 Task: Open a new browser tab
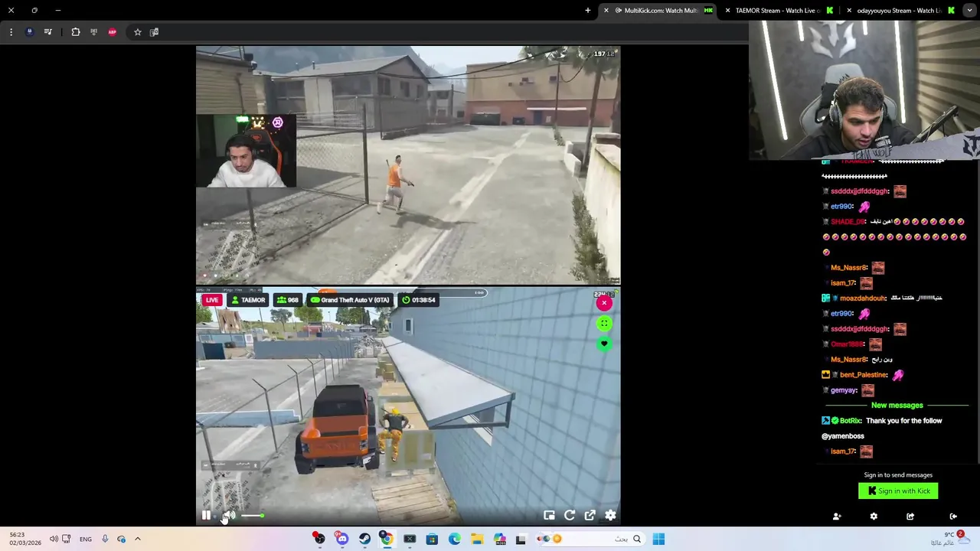588,11
